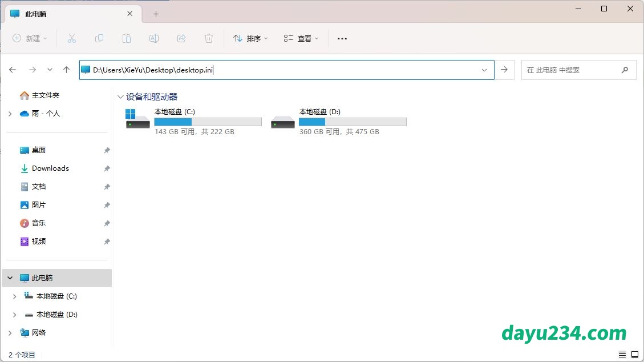Open a new tab with plus button
The height and width of the screenshot is (362, 644).
[x=156, y=14]
